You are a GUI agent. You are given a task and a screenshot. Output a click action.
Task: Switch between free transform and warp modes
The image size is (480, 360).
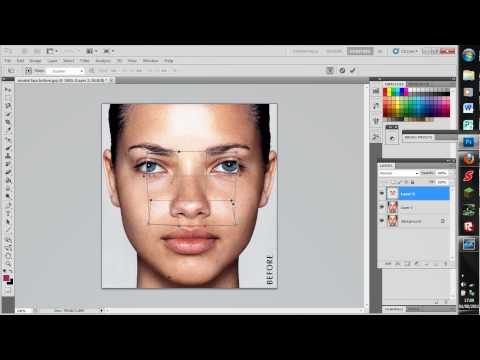click(x=330, y=70)
